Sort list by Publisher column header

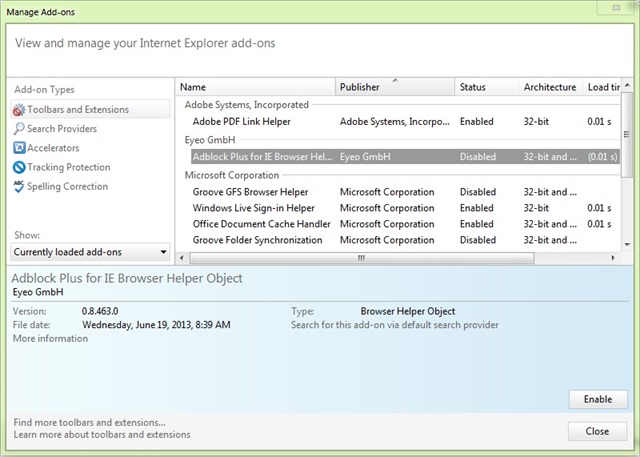click(x=395, y=87)
